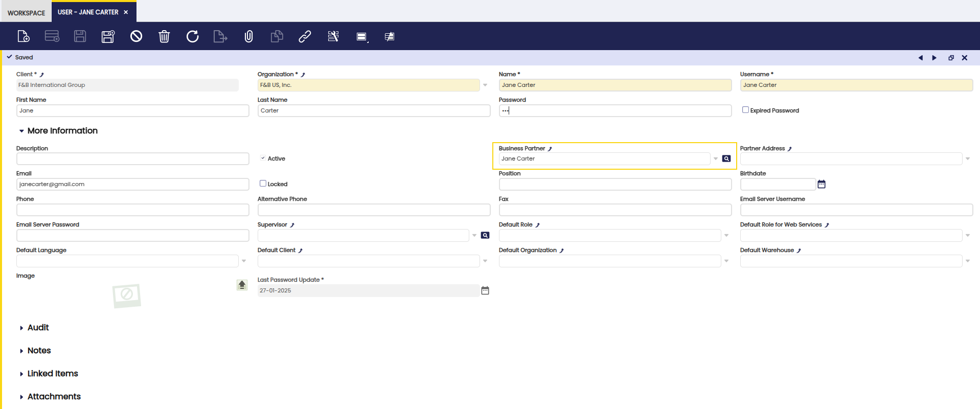
Task: Open Last Password Update calendar
Action: click(485, 290)
